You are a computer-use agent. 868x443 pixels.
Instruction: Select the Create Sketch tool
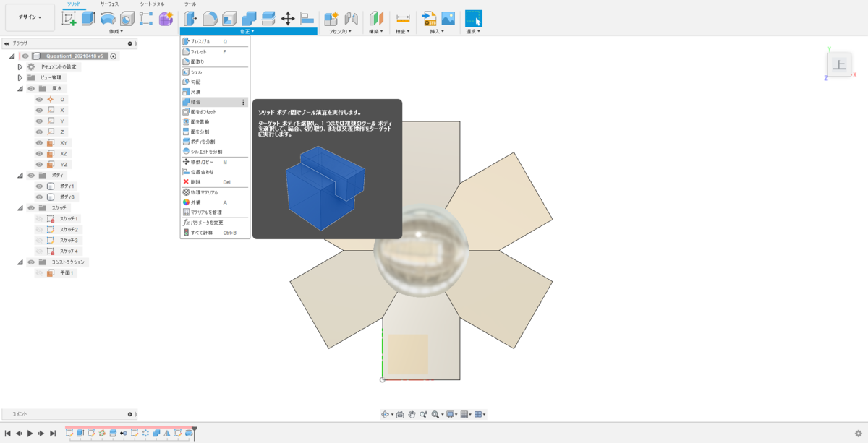pos(69,19)
